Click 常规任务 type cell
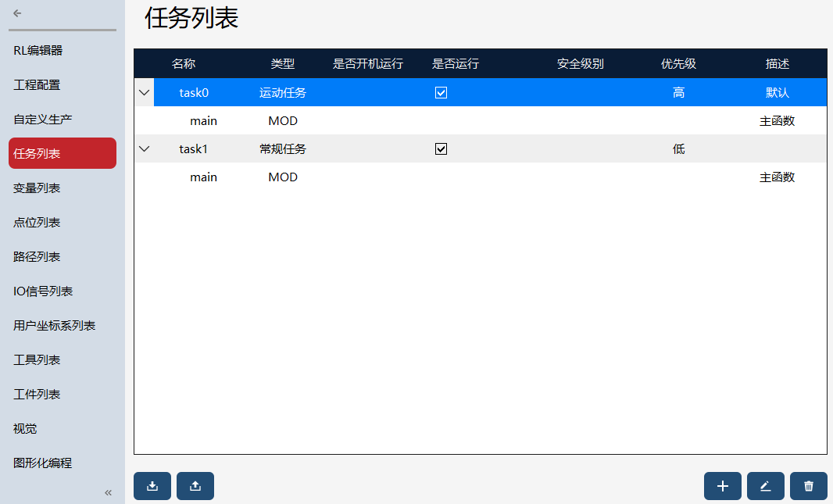 point(283,148)
